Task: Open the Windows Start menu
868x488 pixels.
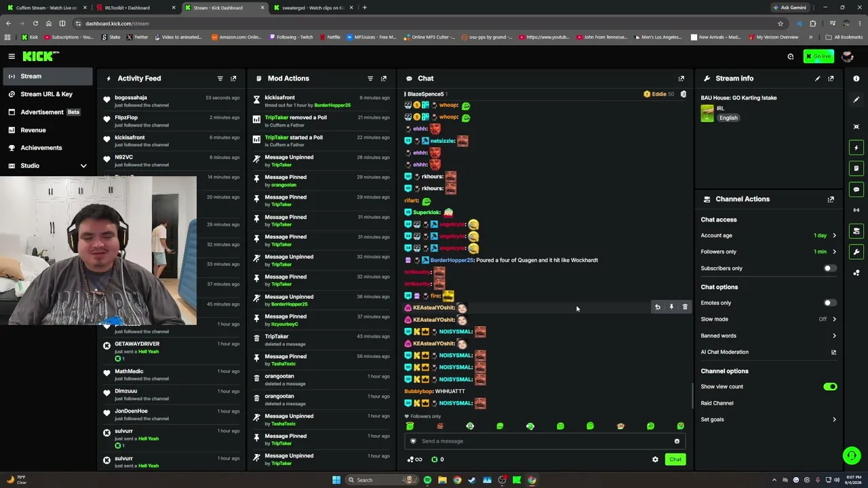Action: [x=336, y=480]
